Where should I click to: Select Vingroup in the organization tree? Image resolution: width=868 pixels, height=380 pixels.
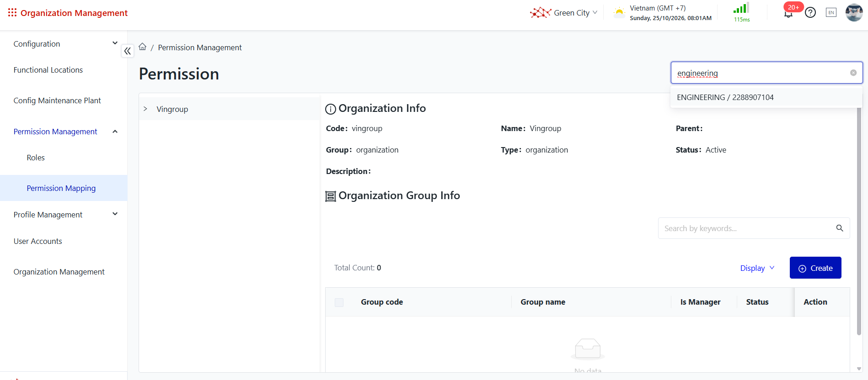[x=172, y=109]
